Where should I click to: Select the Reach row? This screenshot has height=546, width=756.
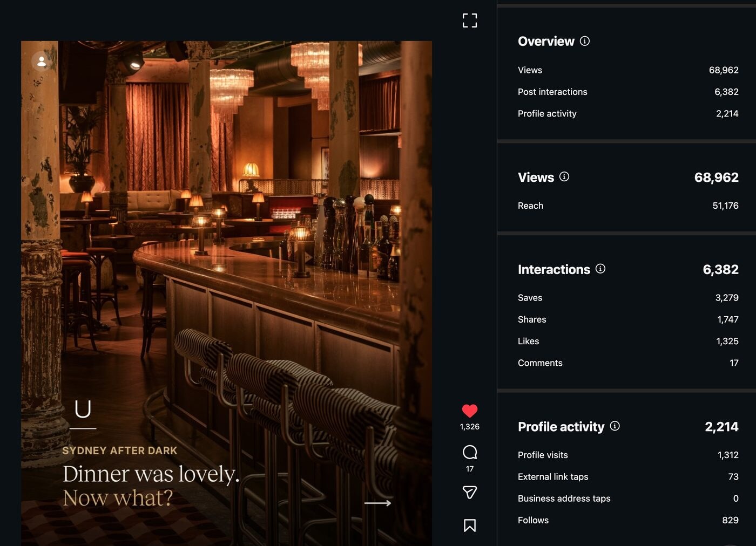(628, 206)
